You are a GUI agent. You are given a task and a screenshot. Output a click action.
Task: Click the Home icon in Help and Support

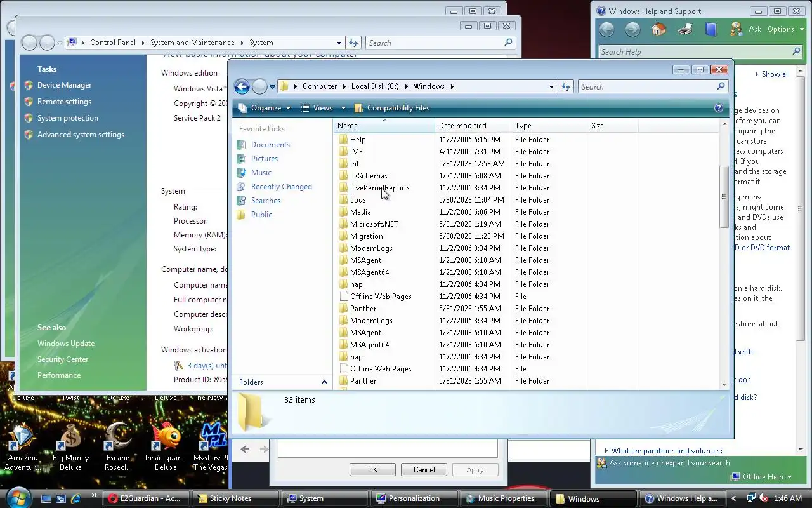(x=658, y=29)
